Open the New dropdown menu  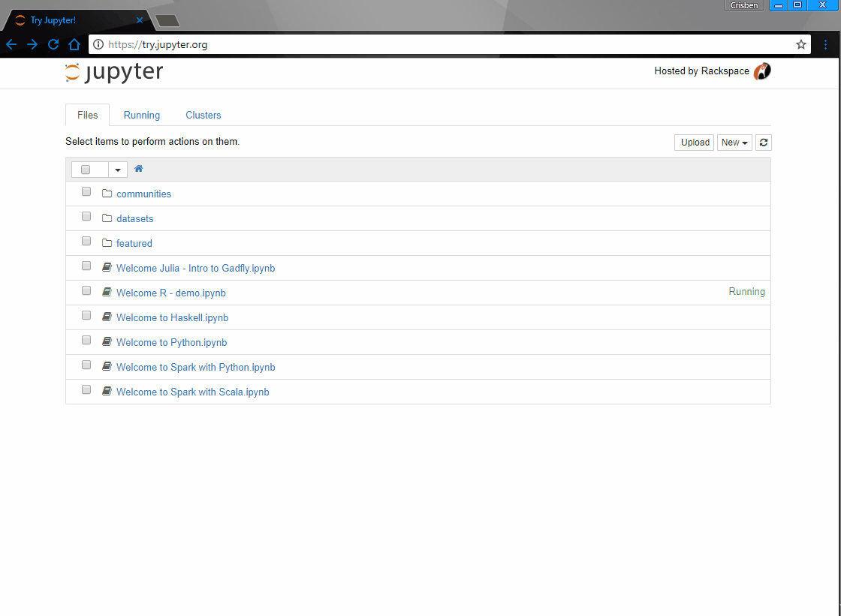734,143
